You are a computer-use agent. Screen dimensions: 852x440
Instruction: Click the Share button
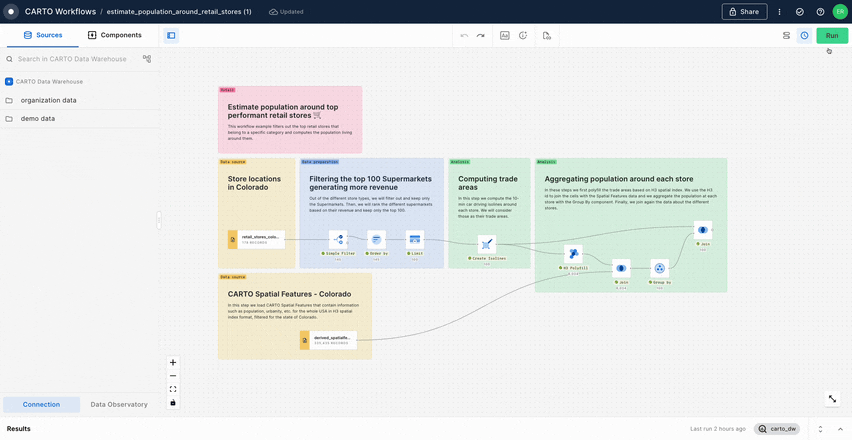(x=744, y=12)
